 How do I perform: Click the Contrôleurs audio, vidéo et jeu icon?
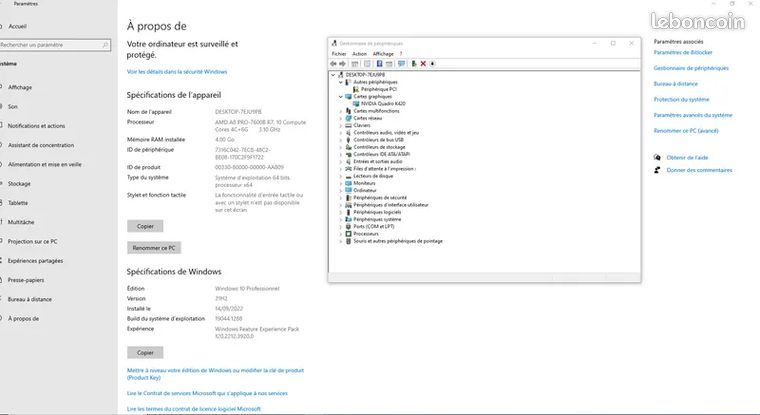(x=348, y=132)
